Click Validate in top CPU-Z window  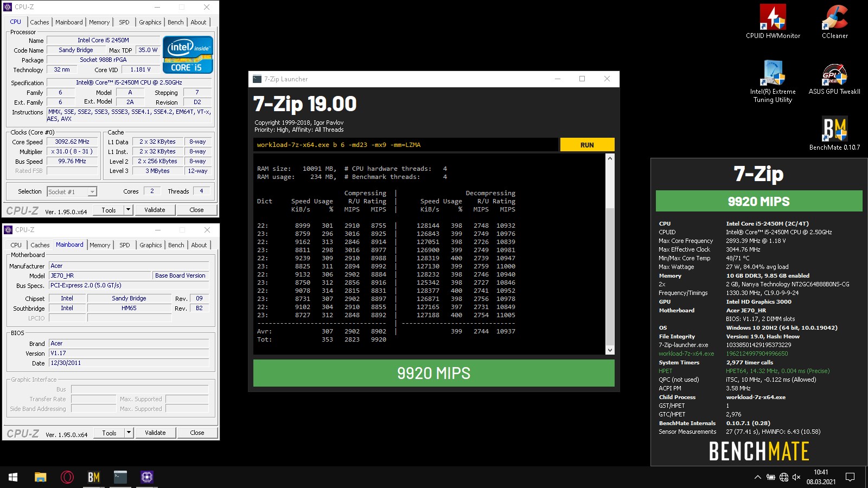155,210
